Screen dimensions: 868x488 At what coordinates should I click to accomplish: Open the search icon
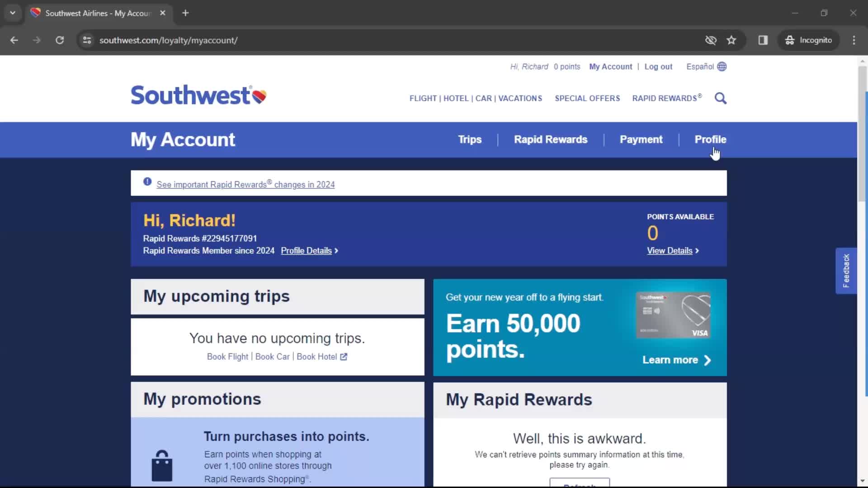pos(720,98)
